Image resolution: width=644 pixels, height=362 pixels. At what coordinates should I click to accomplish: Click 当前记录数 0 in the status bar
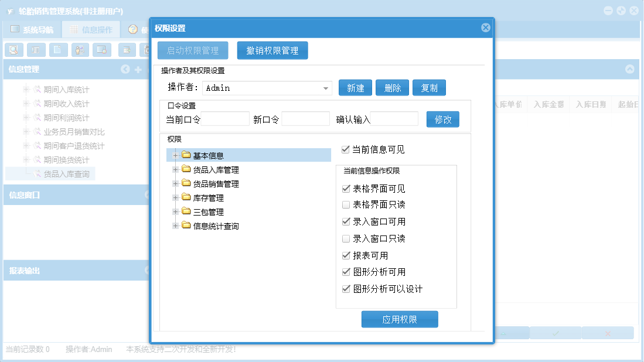click(28, 349)
